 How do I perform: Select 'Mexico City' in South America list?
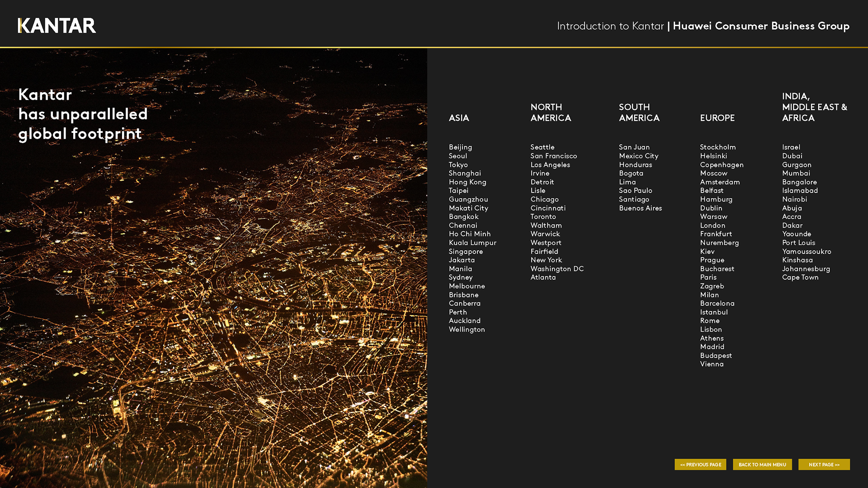click(639, 156)
